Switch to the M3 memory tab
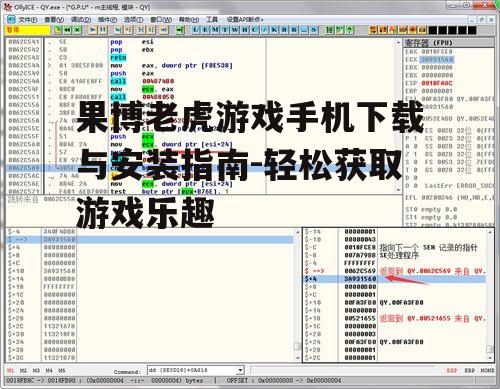The width and height of the screenshot is (500, 389). (36, 371)
